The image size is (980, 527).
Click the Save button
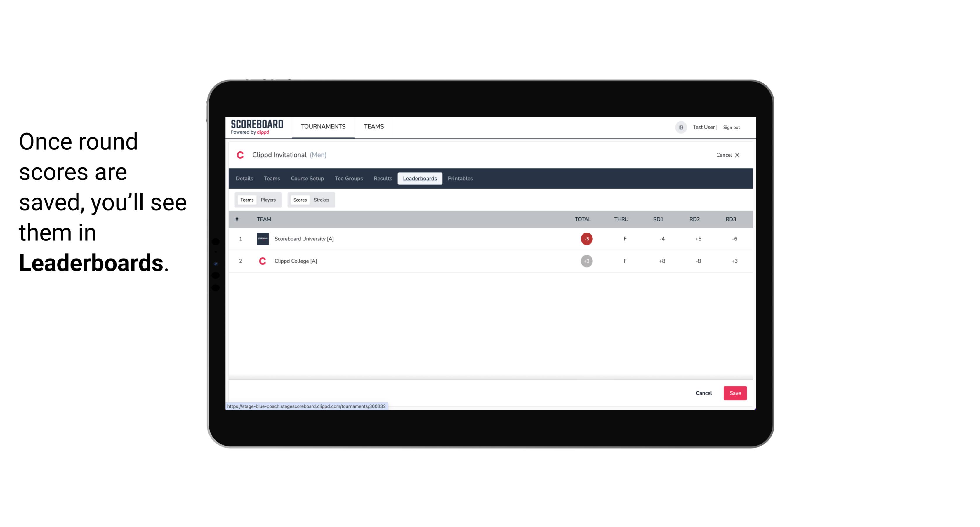tap(734, 393)
